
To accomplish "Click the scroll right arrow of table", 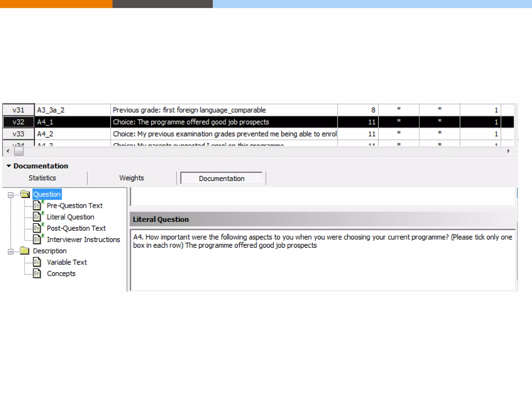I will coord(508,151).
